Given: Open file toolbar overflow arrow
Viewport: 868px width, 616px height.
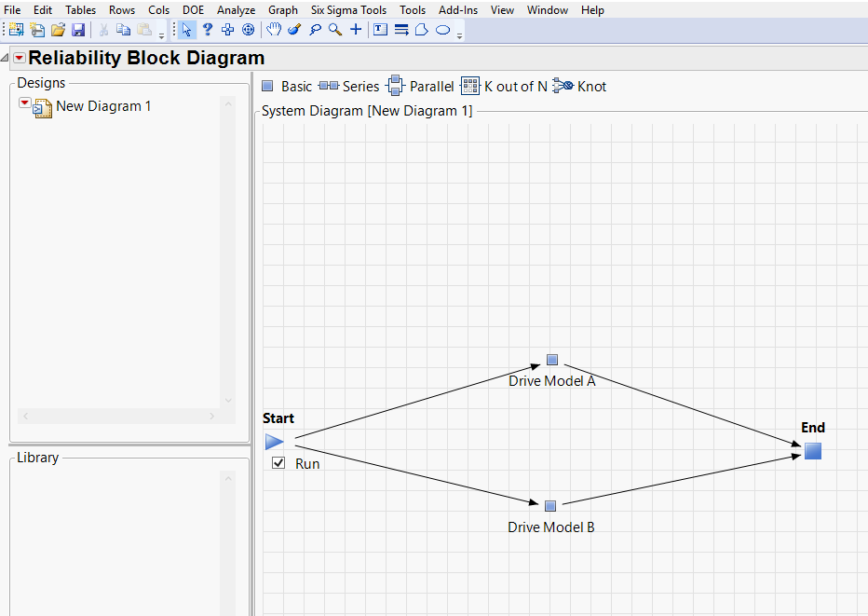Looking at the screenshot, I should tap(162, 35).
